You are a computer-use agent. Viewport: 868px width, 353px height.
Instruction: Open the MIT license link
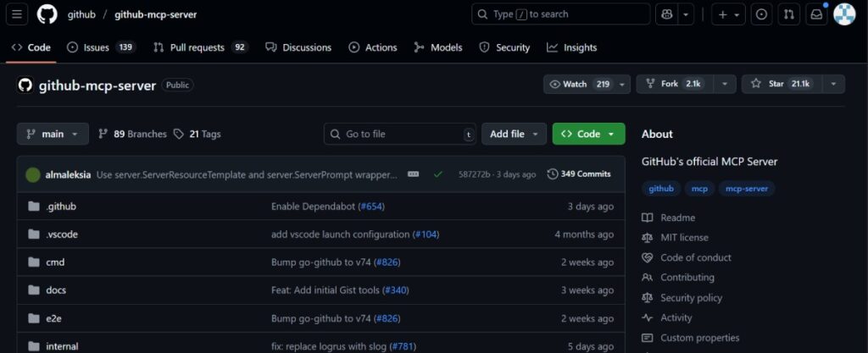tap(684, 238)
